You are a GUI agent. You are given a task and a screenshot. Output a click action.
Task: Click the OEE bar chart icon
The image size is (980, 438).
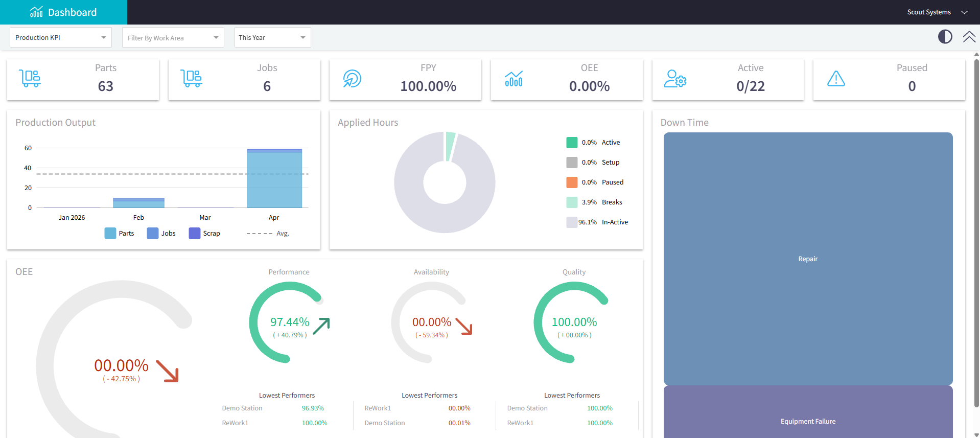[x=514, y=78]
